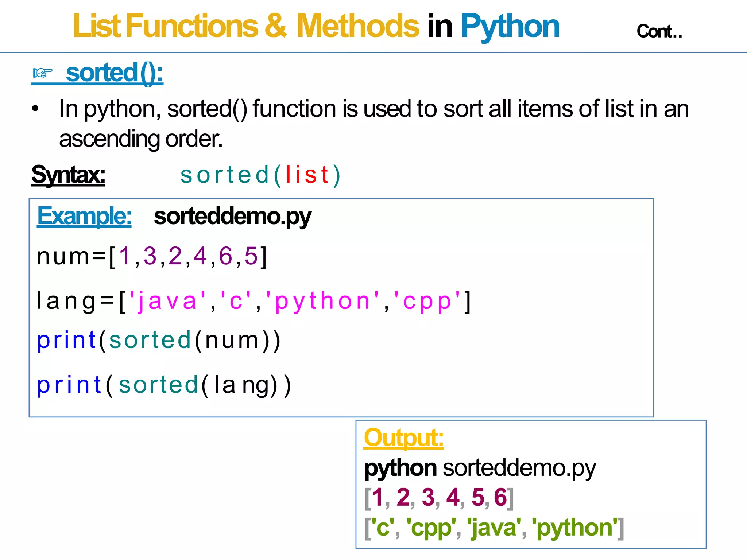Click the line starting 'lang=['java''

(x=254, y=302)
